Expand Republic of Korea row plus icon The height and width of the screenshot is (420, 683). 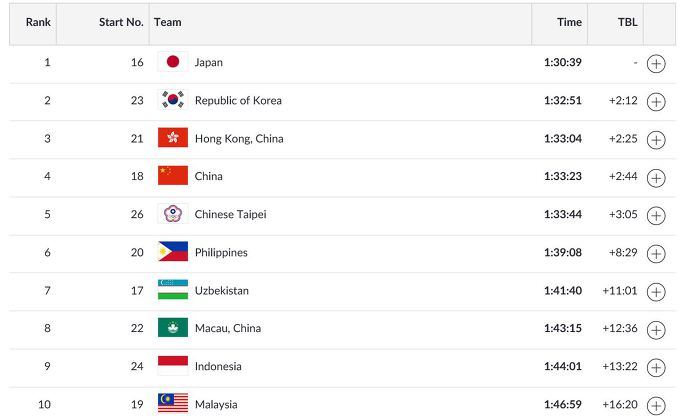pos(656,102)
